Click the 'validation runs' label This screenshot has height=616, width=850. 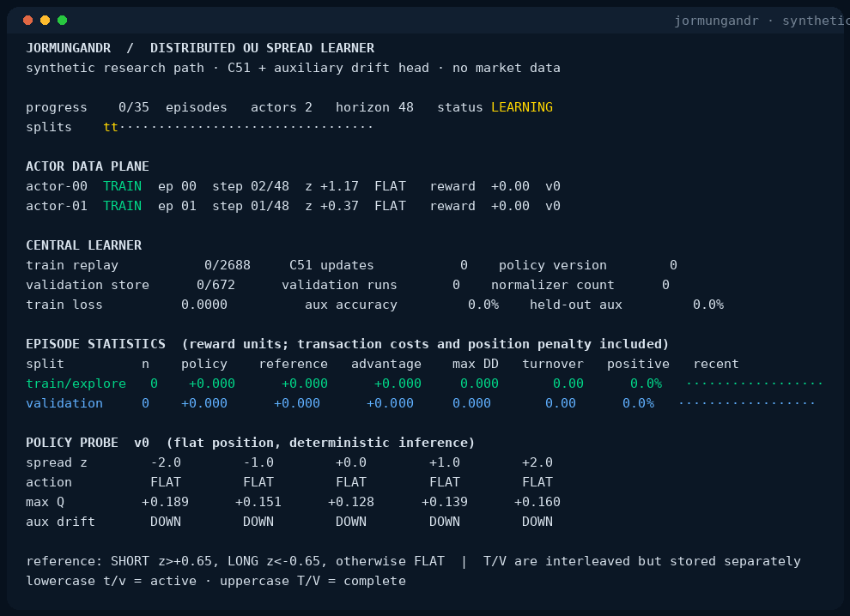[339, 285]
